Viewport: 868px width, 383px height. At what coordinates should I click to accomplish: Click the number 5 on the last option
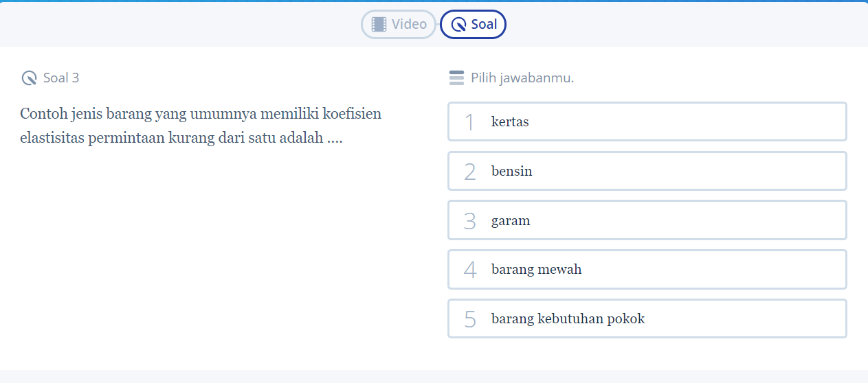pyautogui.click(x=469, y=319)
